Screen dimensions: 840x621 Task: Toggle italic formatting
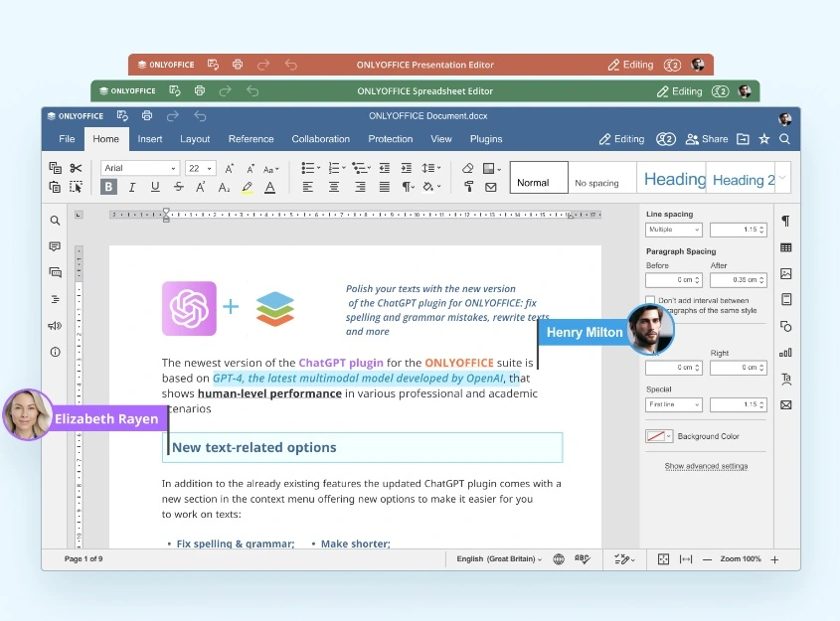click(x=132, y=187)
